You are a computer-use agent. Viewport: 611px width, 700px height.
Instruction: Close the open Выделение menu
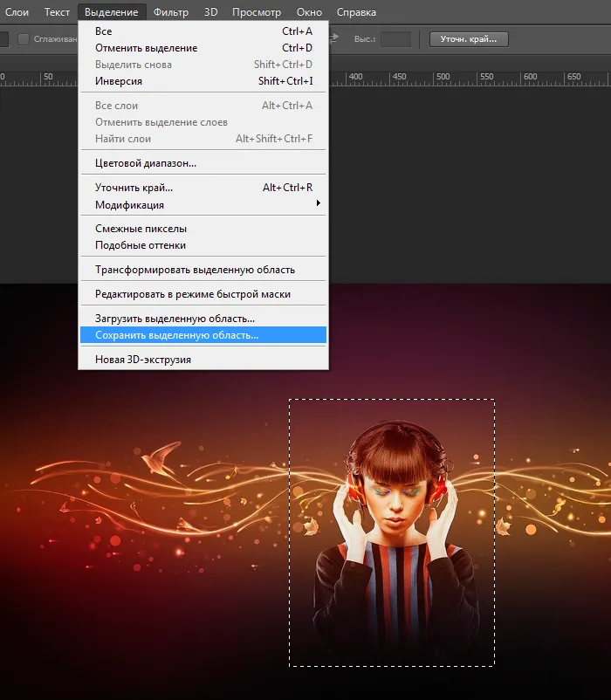(x=112, y=12)
